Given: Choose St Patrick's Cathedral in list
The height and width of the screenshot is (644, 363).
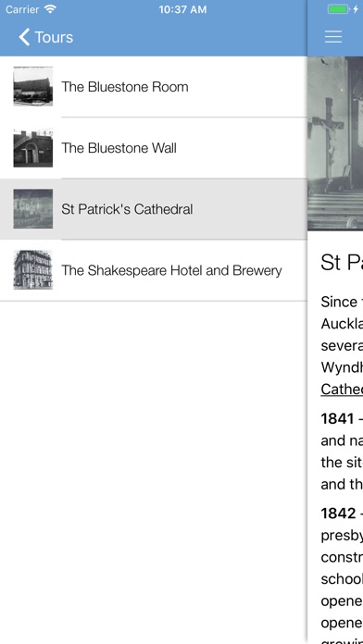Looking at the screenshot, I should pos(154,209).
